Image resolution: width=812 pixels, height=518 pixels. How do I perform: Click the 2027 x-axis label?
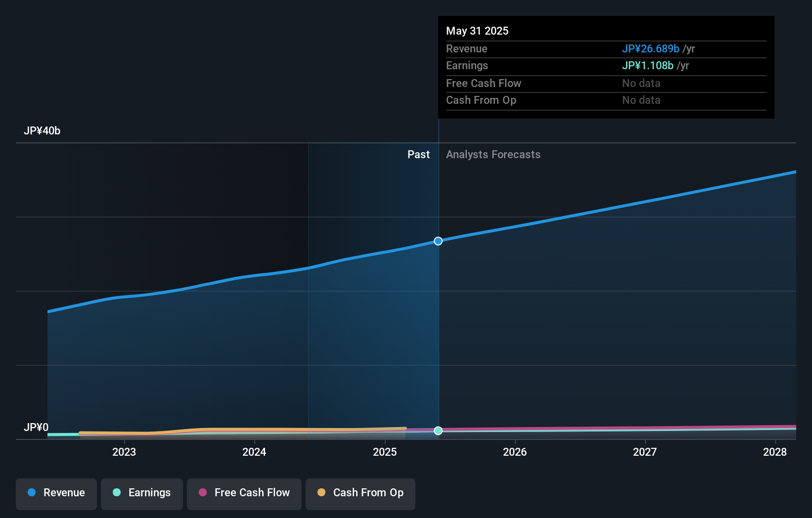[645, 452]
